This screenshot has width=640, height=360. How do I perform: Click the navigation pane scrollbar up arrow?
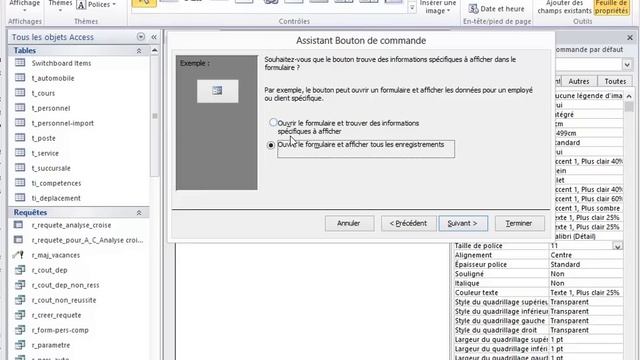(155, 51)
